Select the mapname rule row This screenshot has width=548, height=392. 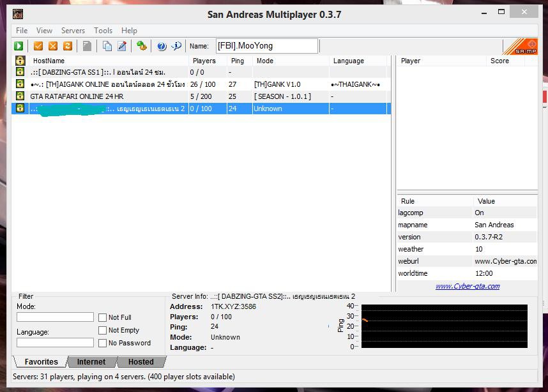click(x=467, y=225)
